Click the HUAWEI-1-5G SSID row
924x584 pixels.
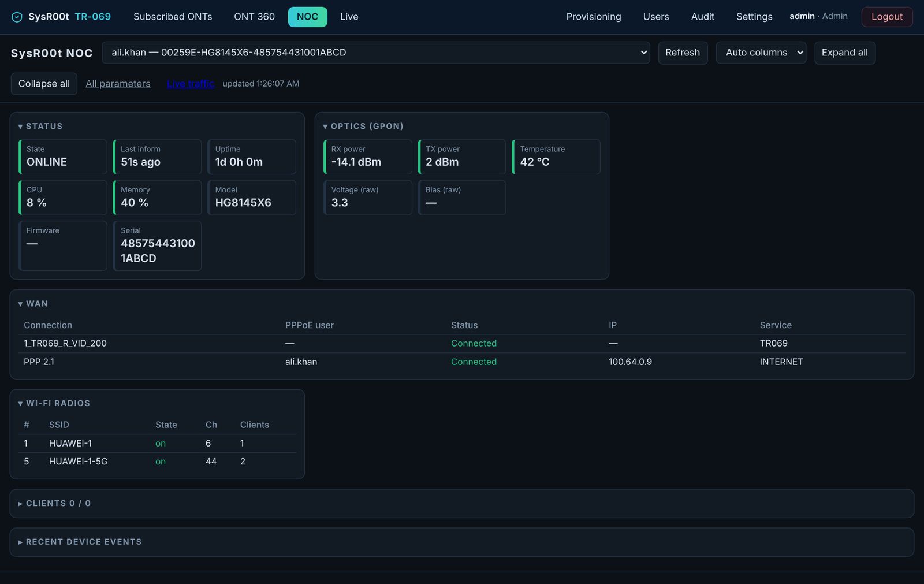(157, 462)
